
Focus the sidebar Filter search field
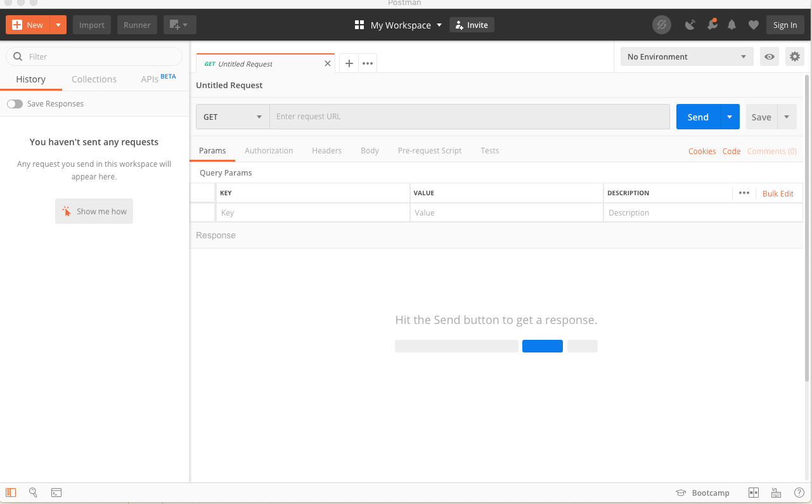94,56
